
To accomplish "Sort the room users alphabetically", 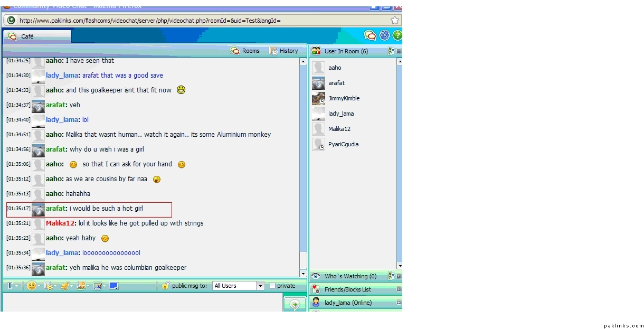I will coord(391,51).
